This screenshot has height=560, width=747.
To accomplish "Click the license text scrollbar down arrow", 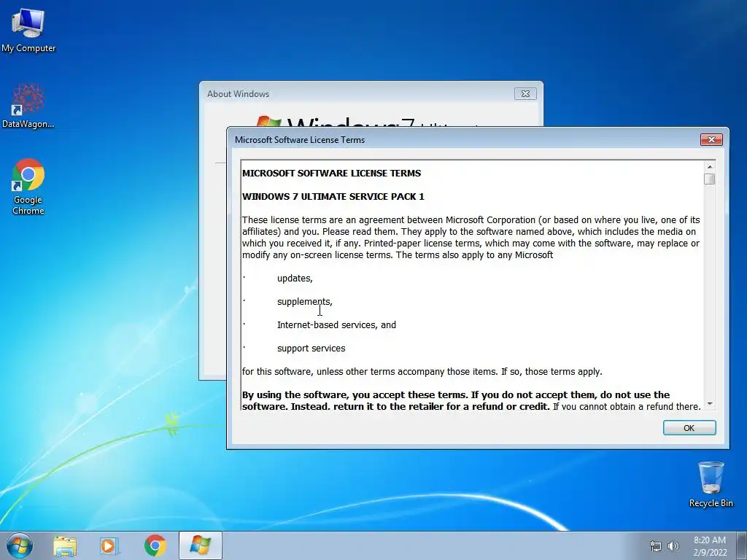I will [x=709, y=404].
